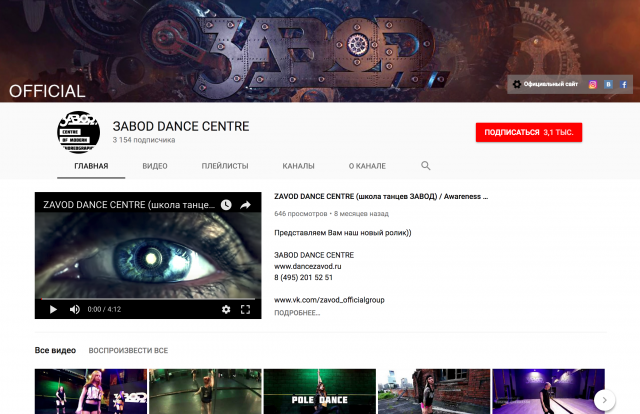Open the Facebook link icon in banner
This screenshot has height=414, width=640.
624,85
